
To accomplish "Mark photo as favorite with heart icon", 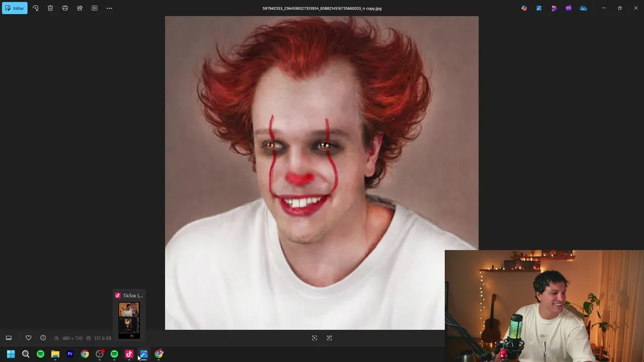I will point(28,338).
